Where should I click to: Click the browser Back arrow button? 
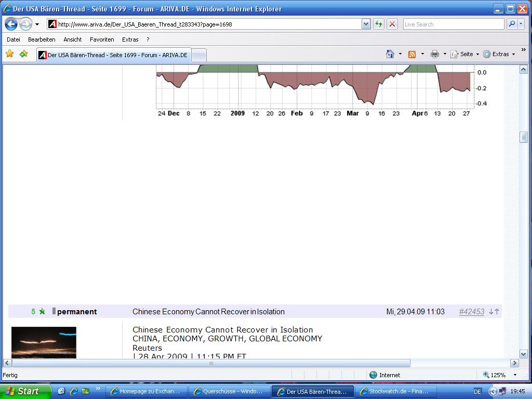(11, 24)
